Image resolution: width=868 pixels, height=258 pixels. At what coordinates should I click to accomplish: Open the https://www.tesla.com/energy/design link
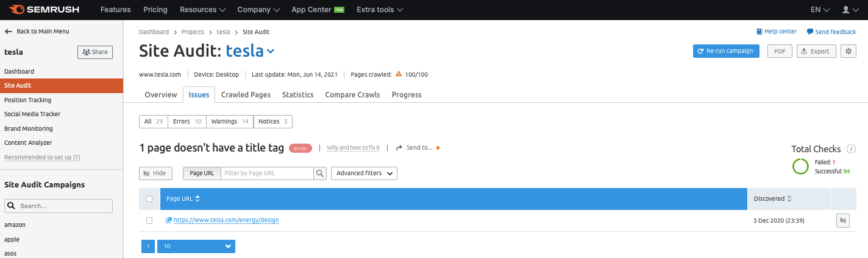(x=226, y=220)
